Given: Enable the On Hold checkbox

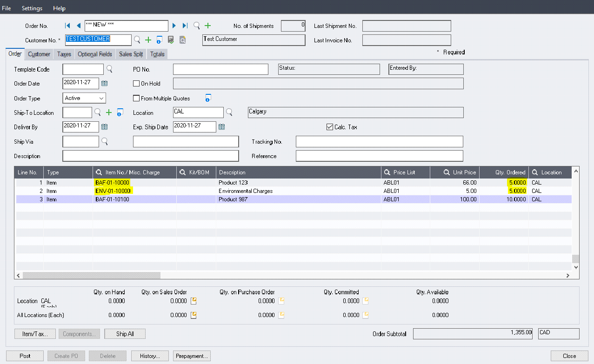Looking at the screenshot, I should [136, 83].
